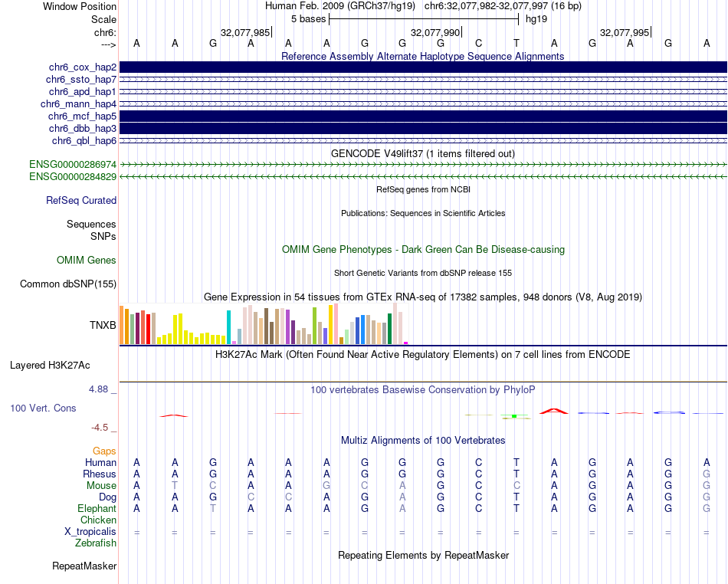
Task: Click the chr6_mcf_hap5 solid alignment bar
Action: point(423,116)
